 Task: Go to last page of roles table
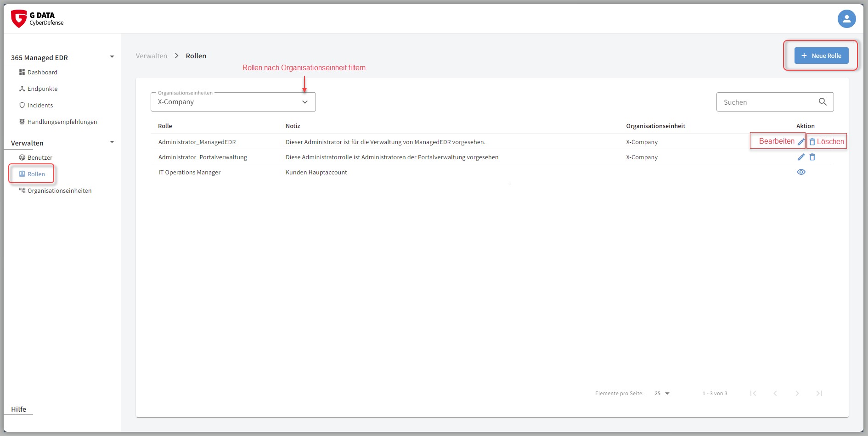(x=819, y=393)
